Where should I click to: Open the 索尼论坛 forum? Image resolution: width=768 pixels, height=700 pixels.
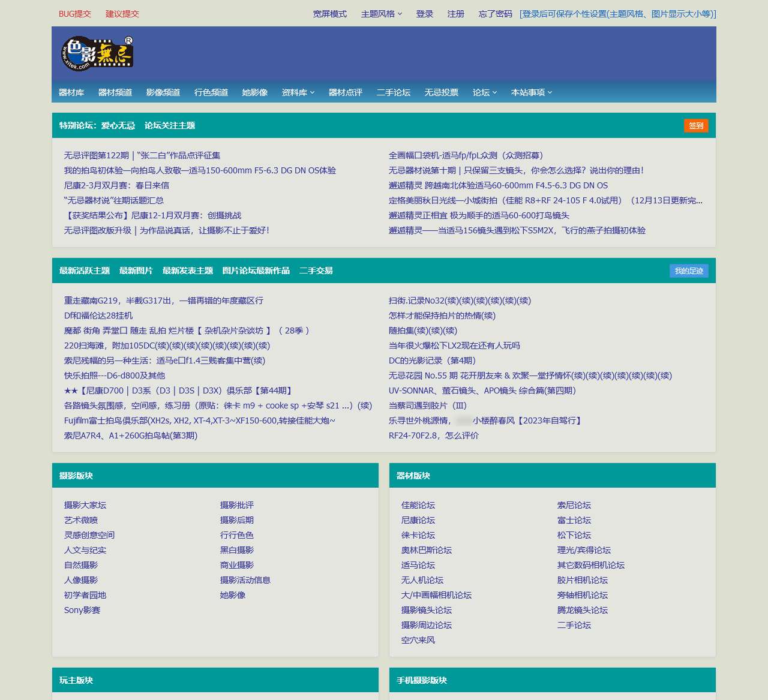coord(574,505)
